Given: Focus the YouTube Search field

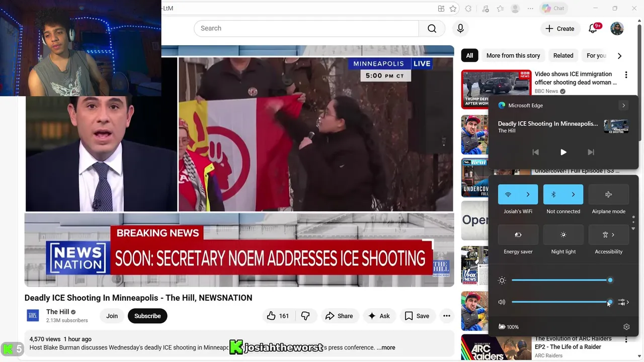Looking at the screenshot, I should [x=306, y=28].
